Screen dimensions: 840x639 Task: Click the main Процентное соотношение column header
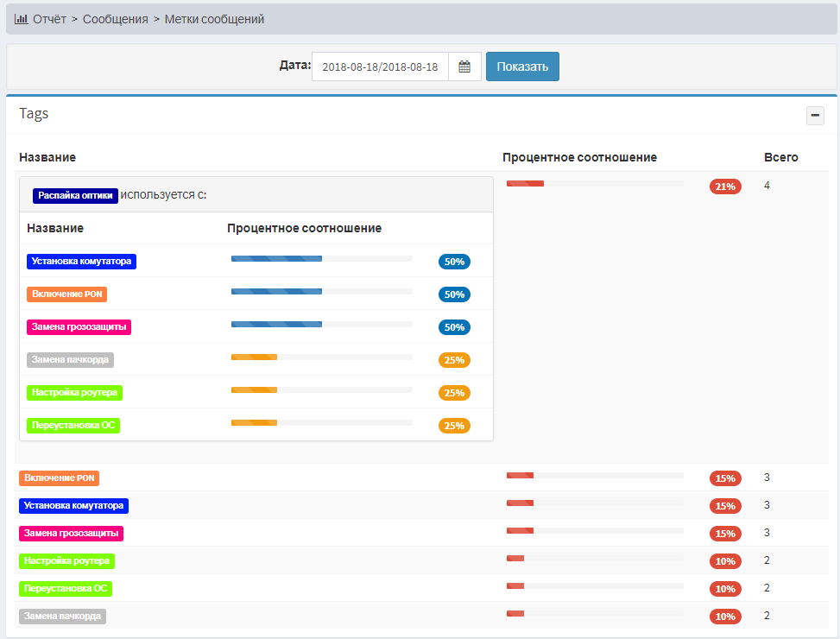[x=579, y=157]
